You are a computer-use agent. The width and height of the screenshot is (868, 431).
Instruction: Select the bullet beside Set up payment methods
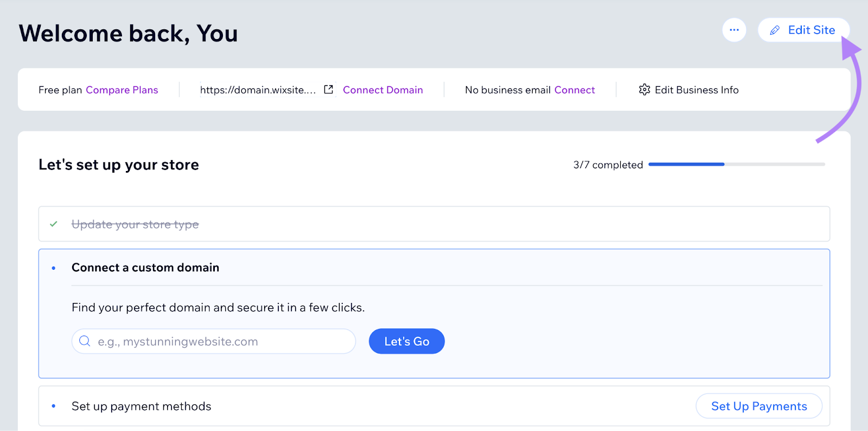[54, 406]
